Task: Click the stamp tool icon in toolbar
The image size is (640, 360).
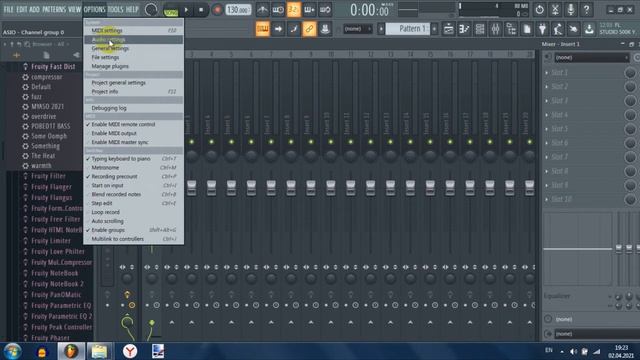Action: coord(325,29)
